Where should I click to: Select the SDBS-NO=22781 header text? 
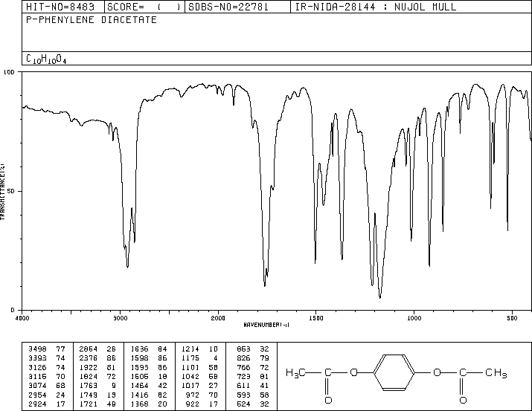(x=228, y=7)
